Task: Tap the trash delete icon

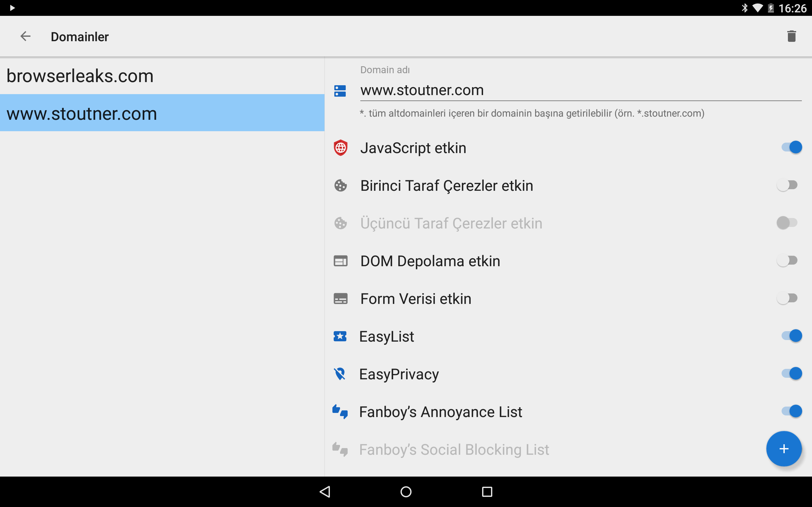Action: coord(791,36)
